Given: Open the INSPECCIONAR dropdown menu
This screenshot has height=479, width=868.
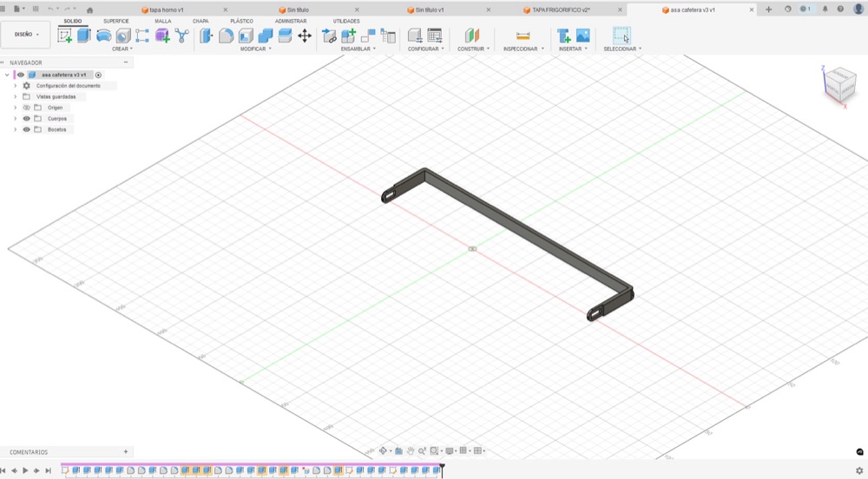Looking at the screenshot, I should [x=523, y=49].
